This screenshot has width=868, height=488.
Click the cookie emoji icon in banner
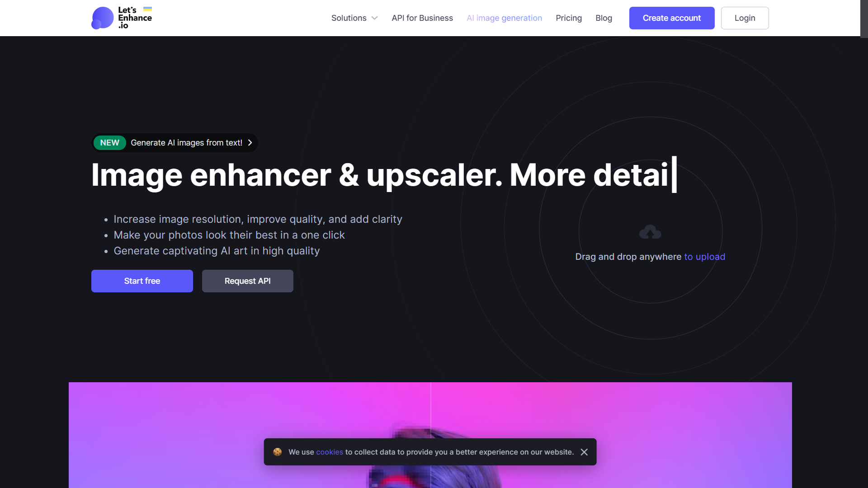278,452
